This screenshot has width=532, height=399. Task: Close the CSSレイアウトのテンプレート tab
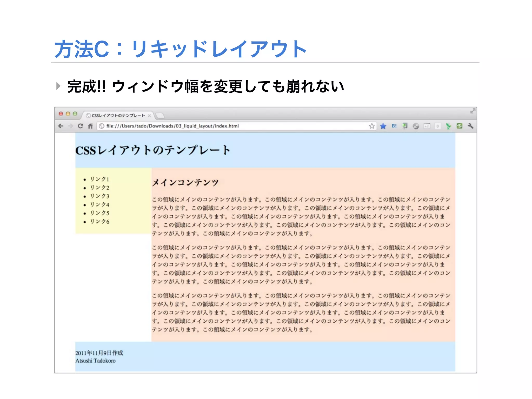(x=149, y=115)
